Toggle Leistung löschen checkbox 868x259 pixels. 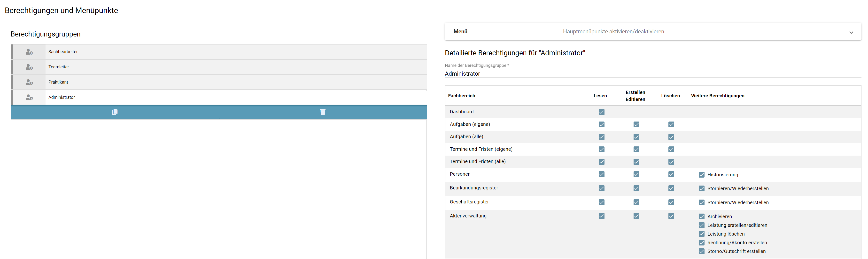[x=702, y=234]
